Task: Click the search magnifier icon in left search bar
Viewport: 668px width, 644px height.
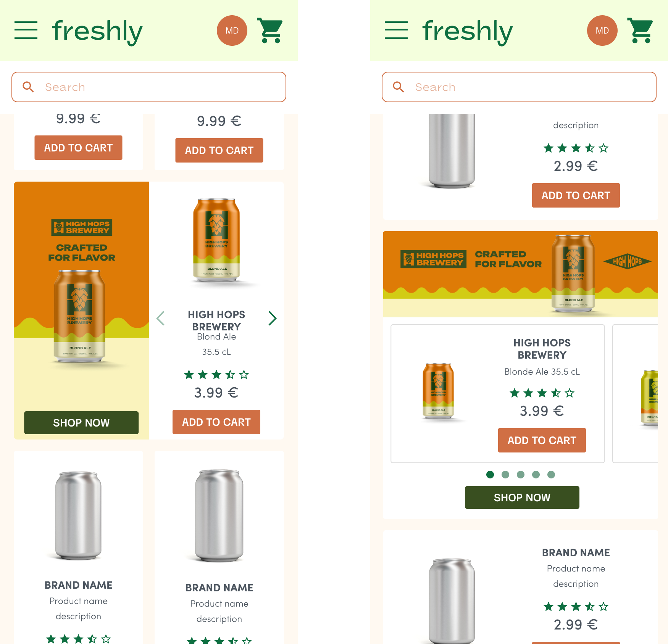Action: (x=28, y=87)
